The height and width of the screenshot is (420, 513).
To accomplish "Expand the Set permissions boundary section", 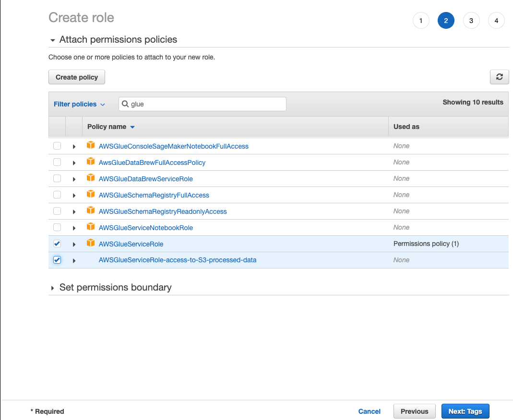I will (x=53, y=288).
